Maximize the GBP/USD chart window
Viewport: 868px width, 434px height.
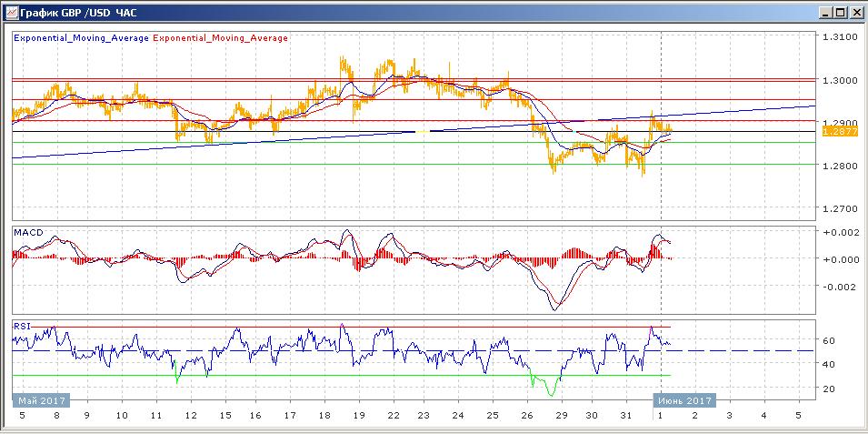pyautogui.click(x=840, y=12)
